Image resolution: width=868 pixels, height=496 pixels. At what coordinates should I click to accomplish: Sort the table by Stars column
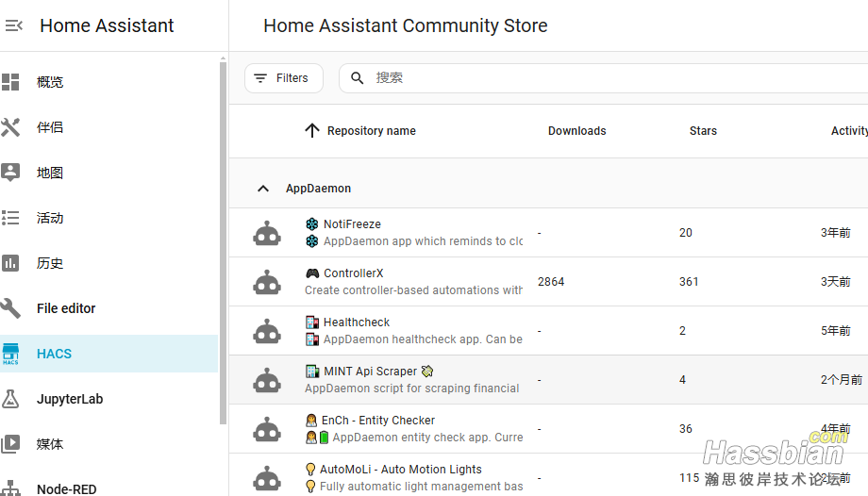point(703,131)
